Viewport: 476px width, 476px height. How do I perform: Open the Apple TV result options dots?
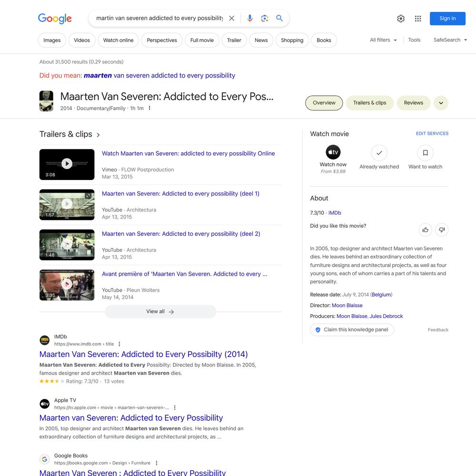tap(175, 408)
